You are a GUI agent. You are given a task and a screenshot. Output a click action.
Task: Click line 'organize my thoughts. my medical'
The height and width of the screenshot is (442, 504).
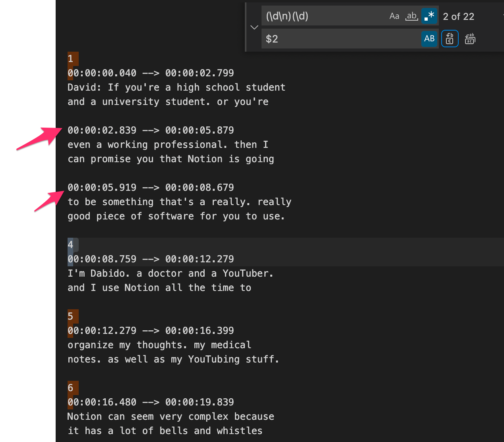tap(159, 345)
